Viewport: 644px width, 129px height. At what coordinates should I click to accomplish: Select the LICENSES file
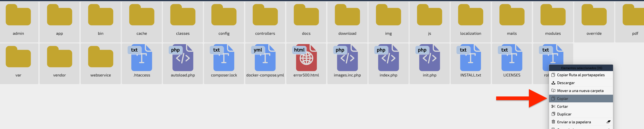click(512, 64)
